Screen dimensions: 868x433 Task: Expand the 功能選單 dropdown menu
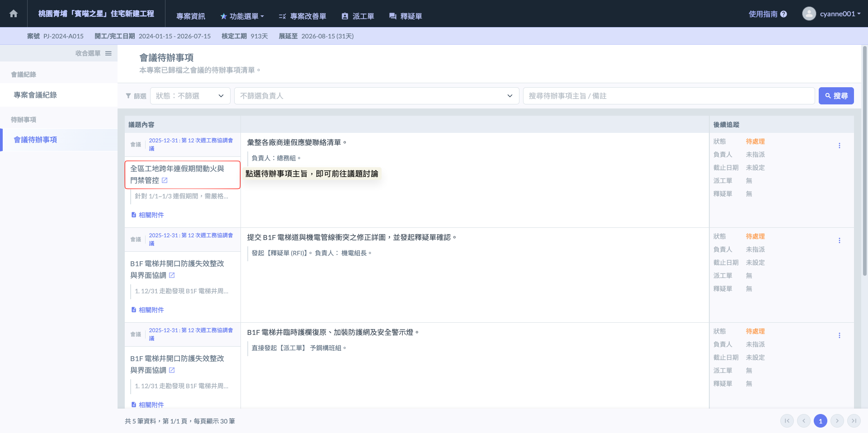pos(242,16)
